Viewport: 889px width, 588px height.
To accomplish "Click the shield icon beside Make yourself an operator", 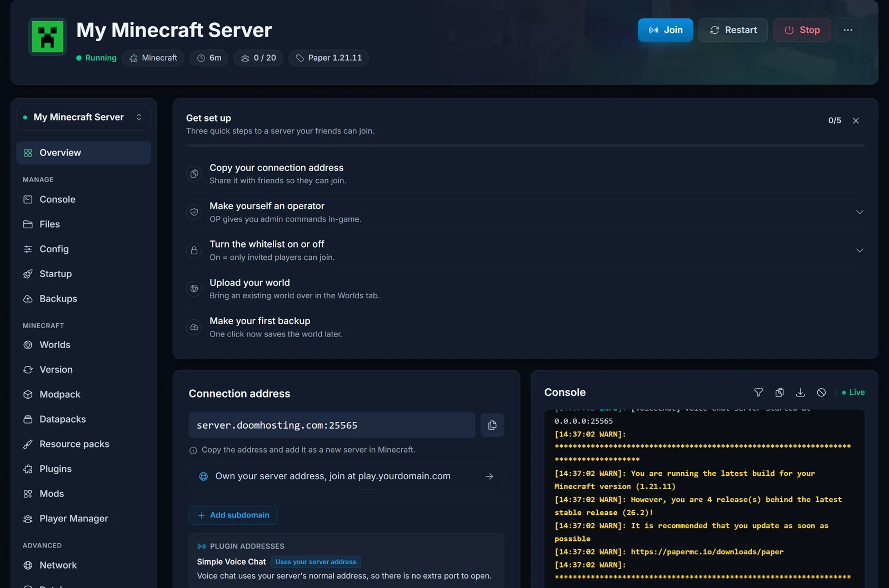I will coord(194,212).
